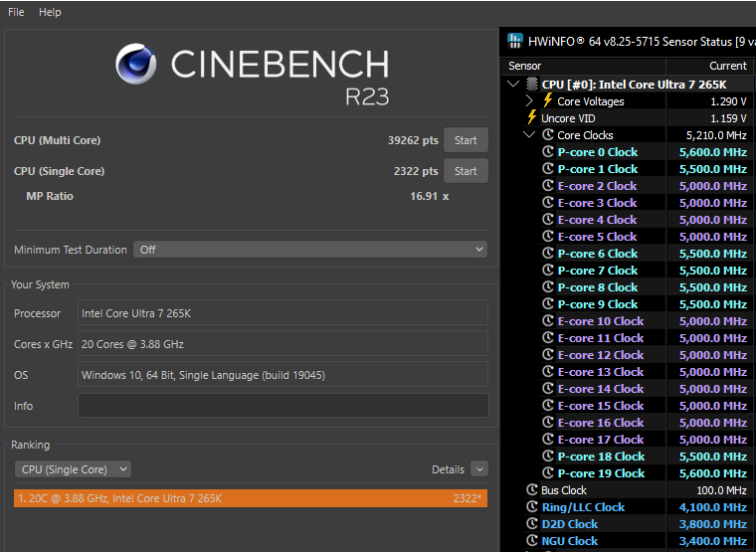Click the clock icon for P-core 9 Clock

[547, 303]
